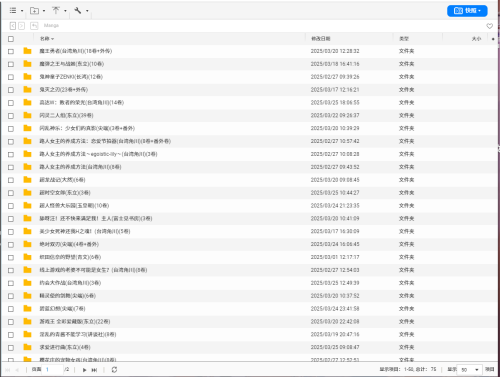This screenshot has height=377, width=500.
Task: Add Manga folder to favorites with heart icon
Action: (489, 26)
